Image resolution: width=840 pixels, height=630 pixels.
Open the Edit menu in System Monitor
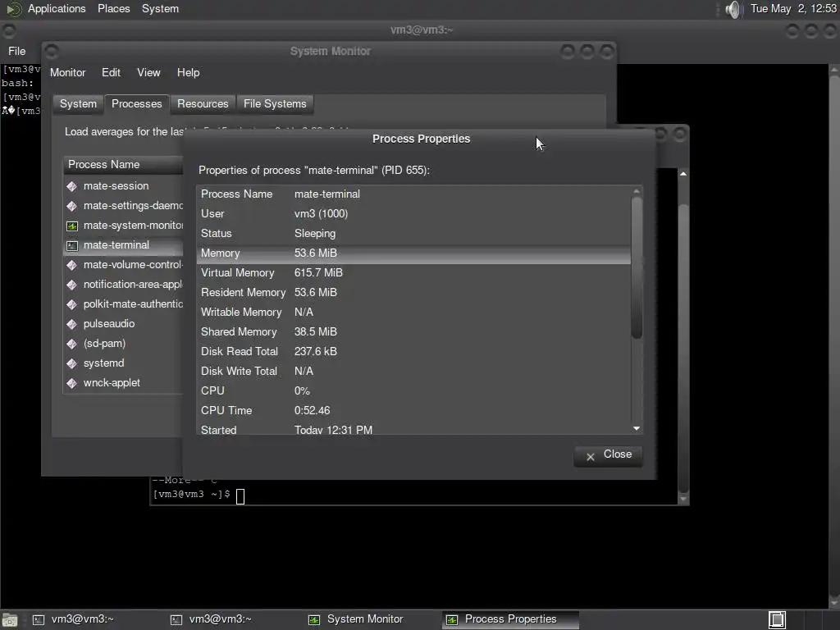click(111, 72)
